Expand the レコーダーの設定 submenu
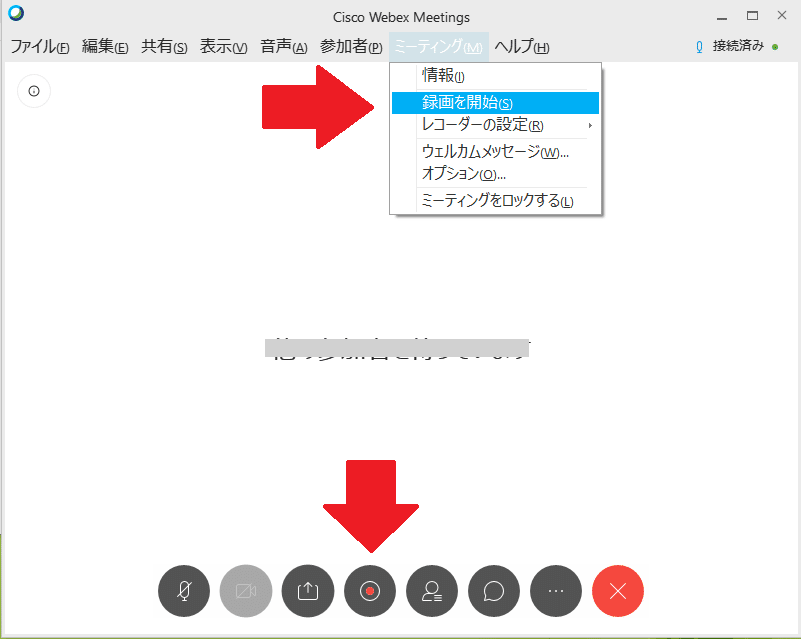Viewport: 801px width, 639px height. (x=480, y=127)
